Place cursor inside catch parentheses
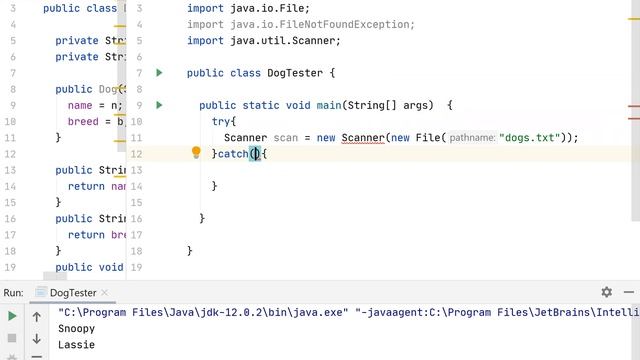The image size is (640, 360). 256,154
